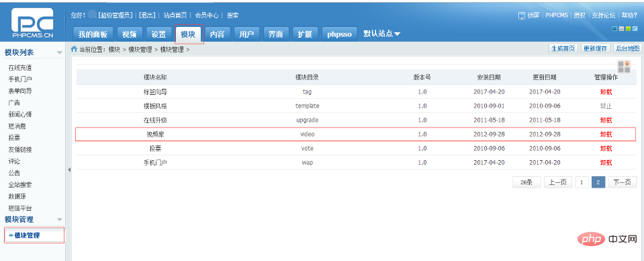Collapse the left sidebar with the arrow handle
The height and width of the screenshot is (261, 644).
pyautogui.click(x=69, y=170)
